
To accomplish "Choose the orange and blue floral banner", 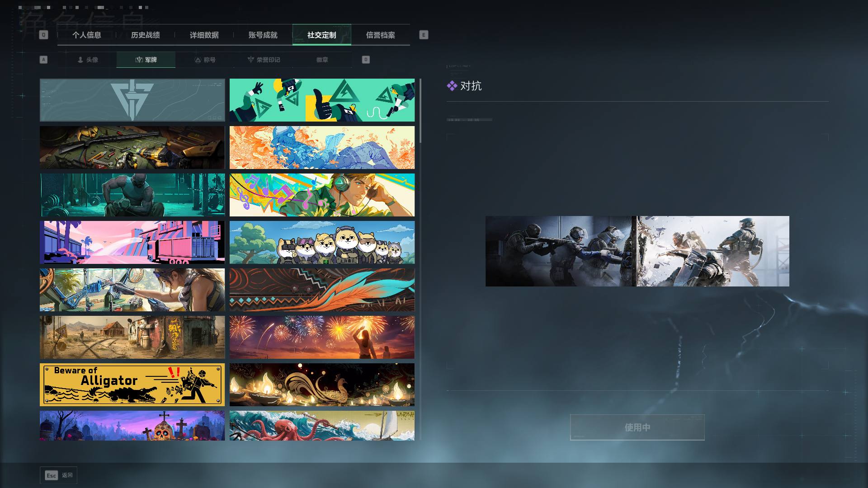I will point(322,148).
